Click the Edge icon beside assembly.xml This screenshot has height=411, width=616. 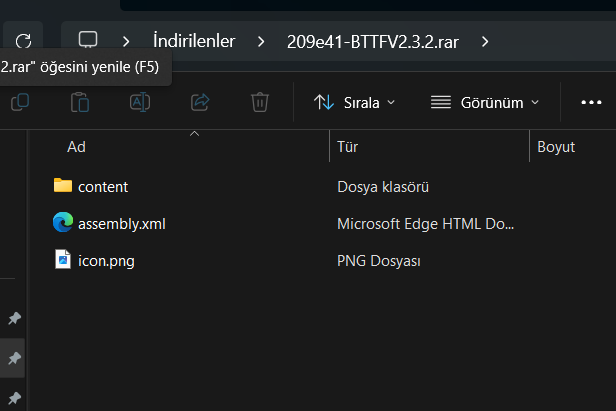(63, 223)
